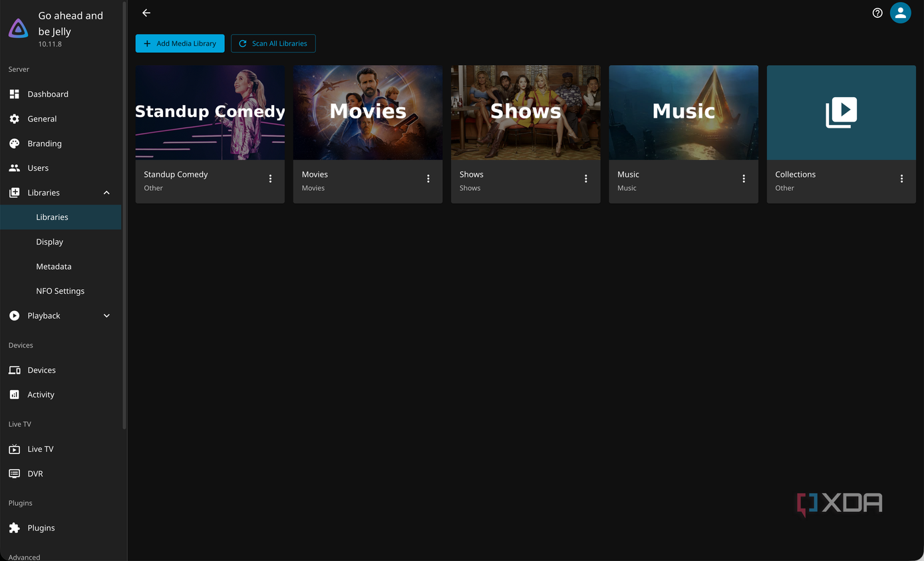Open the Display submenu item
The image size is (924, 561).
pyautogui.click(x=61, y=241)
